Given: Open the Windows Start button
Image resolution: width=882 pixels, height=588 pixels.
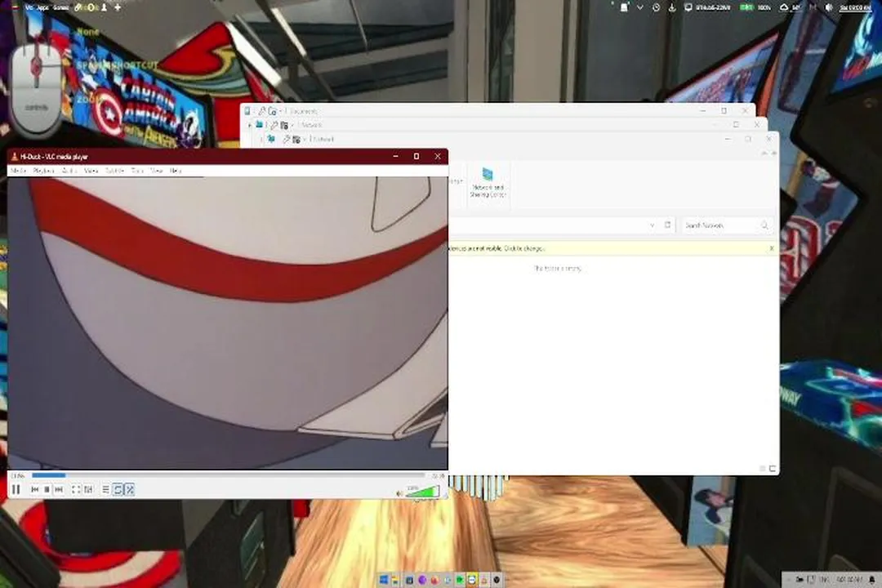Looking at the screenshot, I should pyautogui.click(x=383, y=580).
